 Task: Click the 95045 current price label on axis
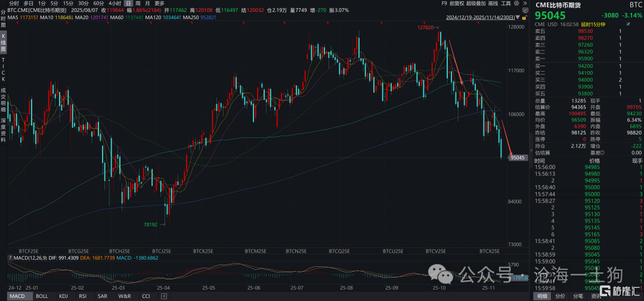[x=516, y=158]
